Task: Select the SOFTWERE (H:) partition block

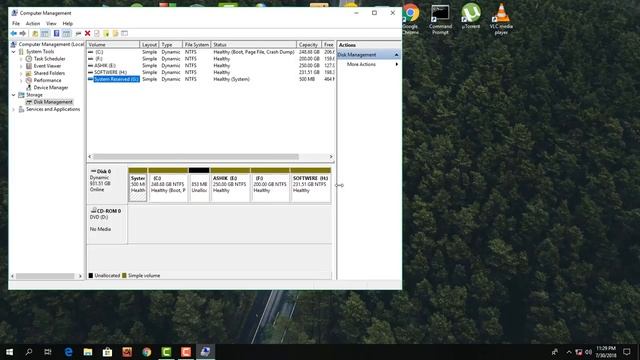Action: click(x=311, y=184)
